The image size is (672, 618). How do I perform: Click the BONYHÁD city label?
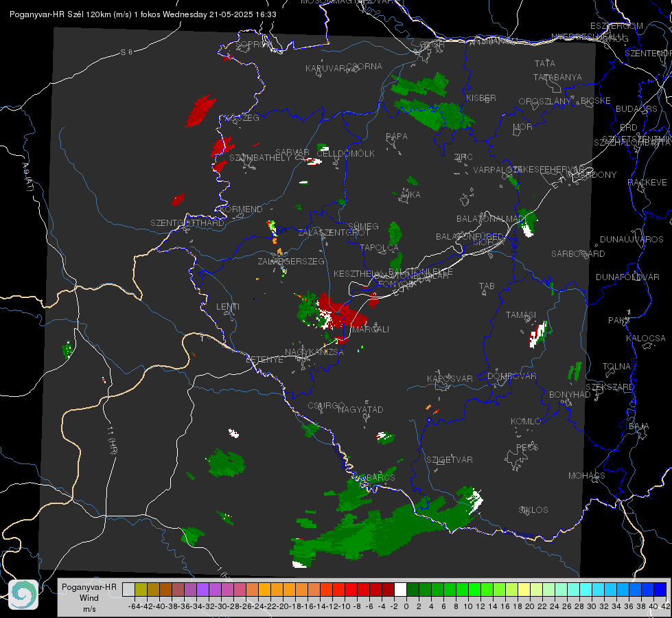click(x=570, y=394)
